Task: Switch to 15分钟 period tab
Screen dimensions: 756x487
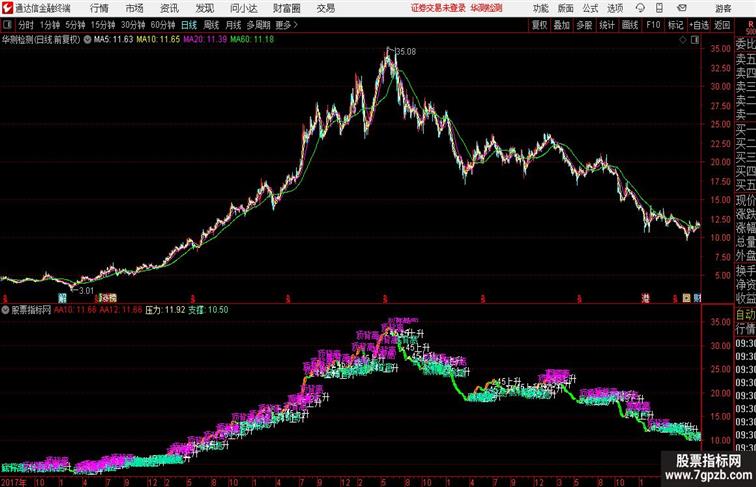Action: [x=103, y=25]
